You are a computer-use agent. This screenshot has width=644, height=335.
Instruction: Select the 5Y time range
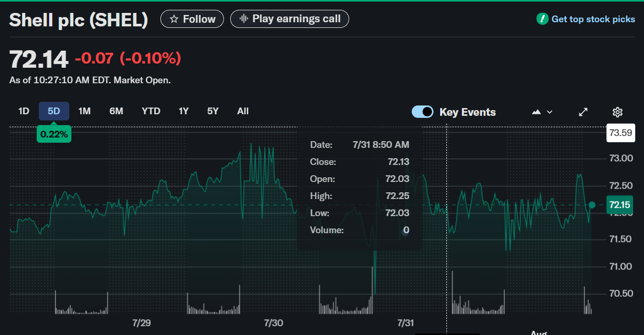(213, 111)
